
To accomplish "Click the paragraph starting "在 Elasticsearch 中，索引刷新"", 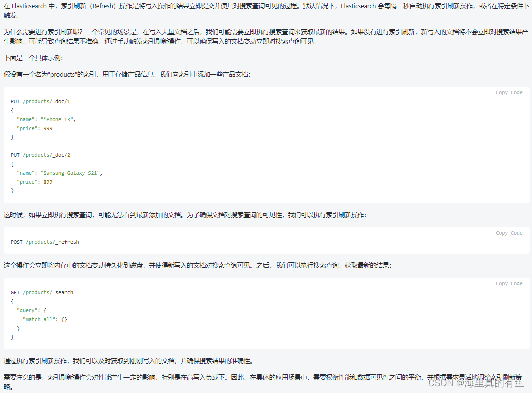I will point(266,11).
